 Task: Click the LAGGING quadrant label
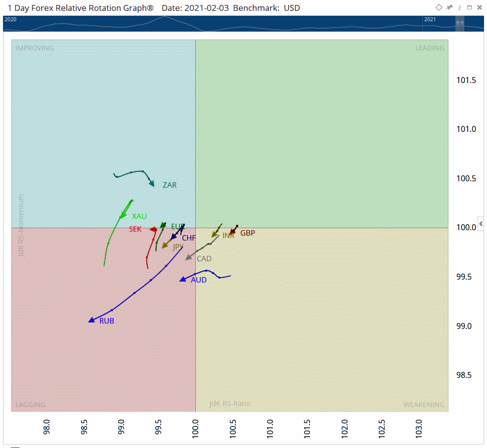31,405
